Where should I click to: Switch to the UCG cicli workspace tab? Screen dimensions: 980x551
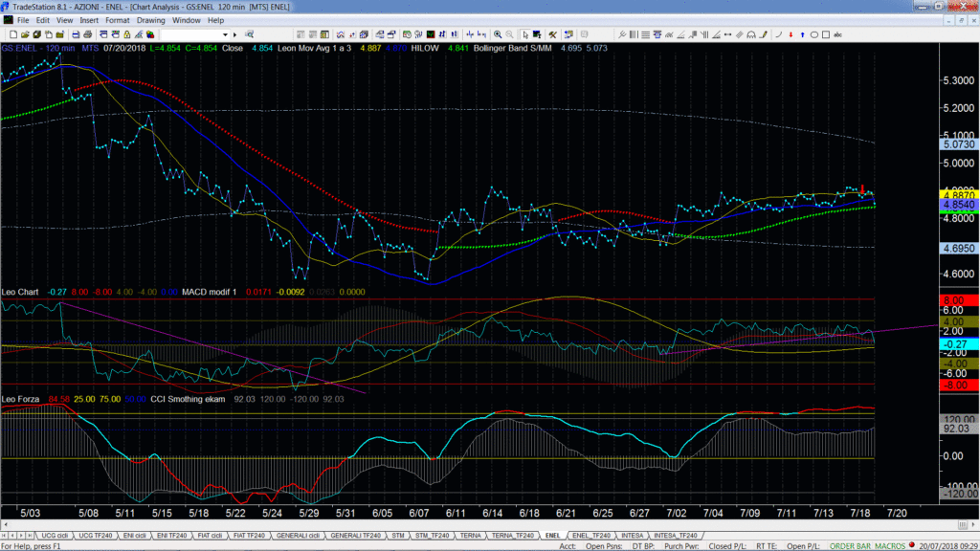pyautogui.click(x=55, y=536)
